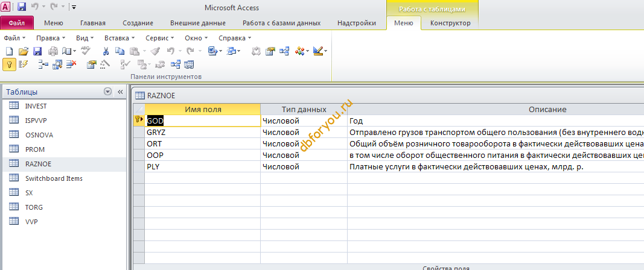Click the Relationships icon in second toolbar row
This screenshot has height=270, width=644.
click(x=176, y=64)
